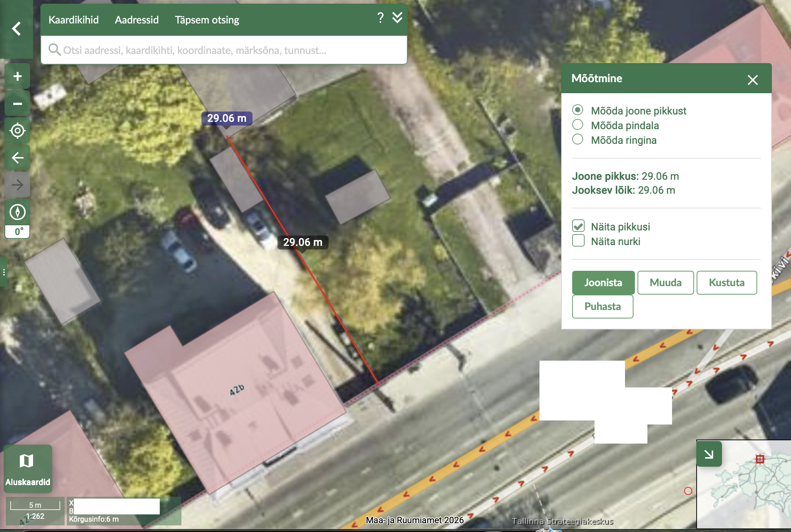Uncheck Näita pikkusi checkbox
This screenshot has width=791, height=532.
(x=578, y=226)
